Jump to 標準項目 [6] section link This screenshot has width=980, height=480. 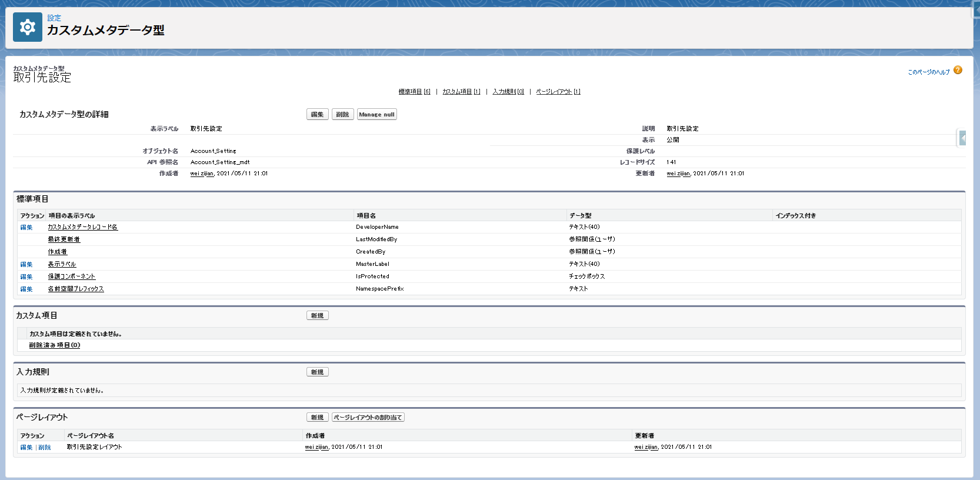pos(414,91)
